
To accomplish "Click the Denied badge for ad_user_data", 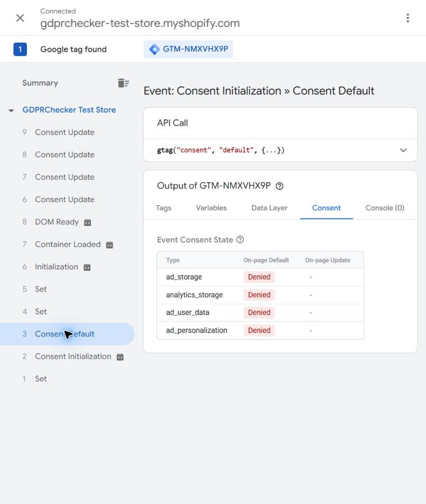I will 259,312.
